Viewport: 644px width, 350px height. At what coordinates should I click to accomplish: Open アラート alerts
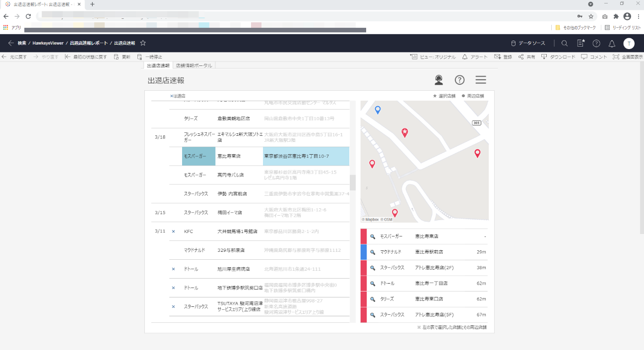(x=475, y=57)
